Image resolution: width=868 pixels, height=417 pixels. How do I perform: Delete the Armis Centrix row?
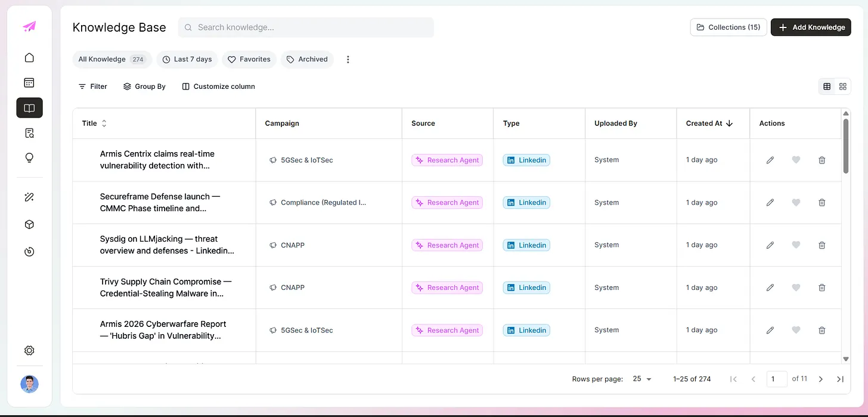click(822, 160)
